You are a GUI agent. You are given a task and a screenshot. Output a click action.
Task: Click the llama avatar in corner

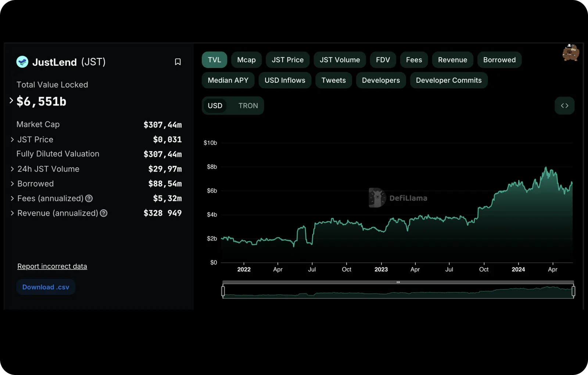pyautogui.click(x=571, y=53)
